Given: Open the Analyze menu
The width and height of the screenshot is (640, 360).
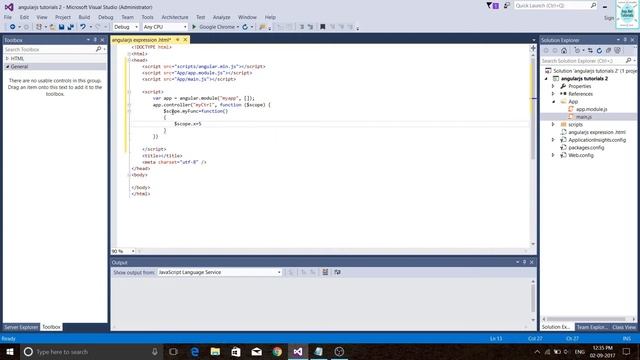Looking at the screenshot, I should [x=222, y=17].
